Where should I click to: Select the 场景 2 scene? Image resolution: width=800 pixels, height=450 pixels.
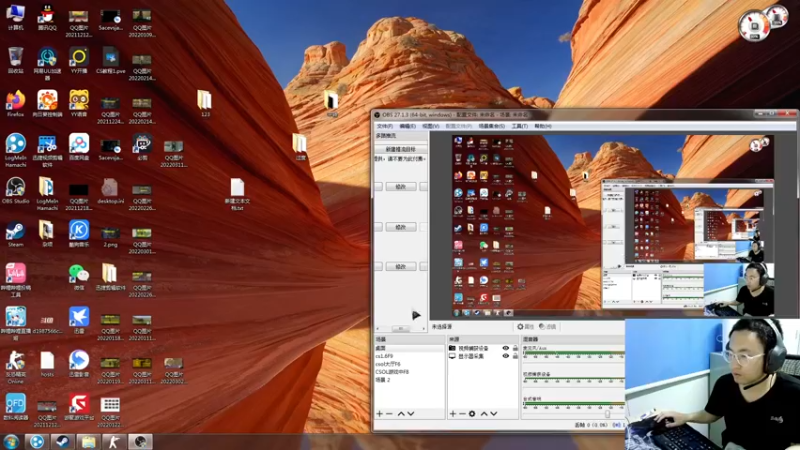pos(409,380)
